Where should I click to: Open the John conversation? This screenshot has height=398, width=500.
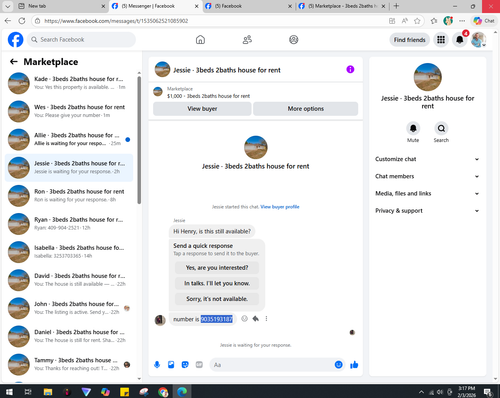pos(69,308)
